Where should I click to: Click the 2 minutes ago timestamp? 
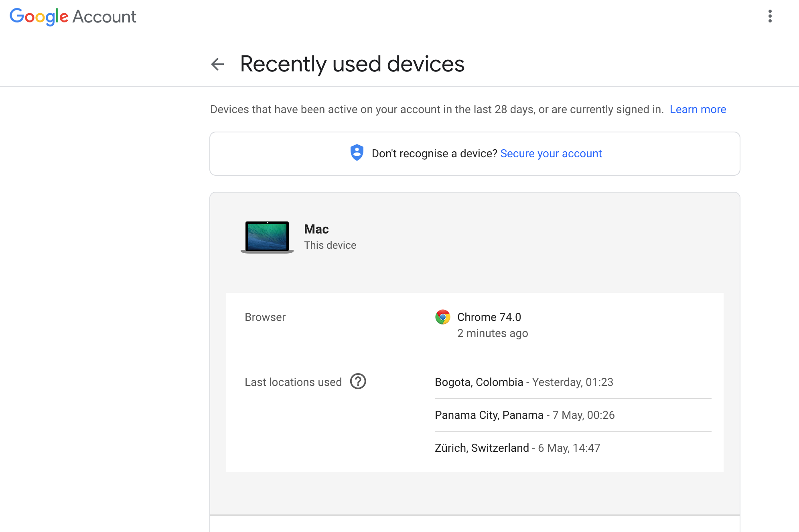(493, 333)
